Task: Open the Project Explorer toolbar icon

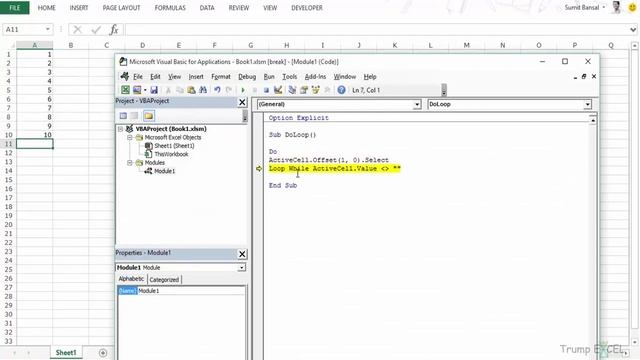Action: click(x=292, y=90)
